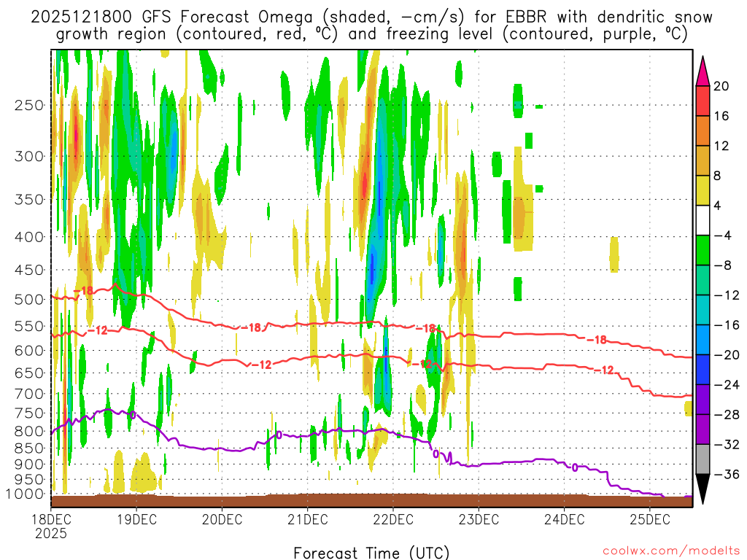Select the 25DEC date label
This screenshot has width=747, height=560.
click(650, 519)
